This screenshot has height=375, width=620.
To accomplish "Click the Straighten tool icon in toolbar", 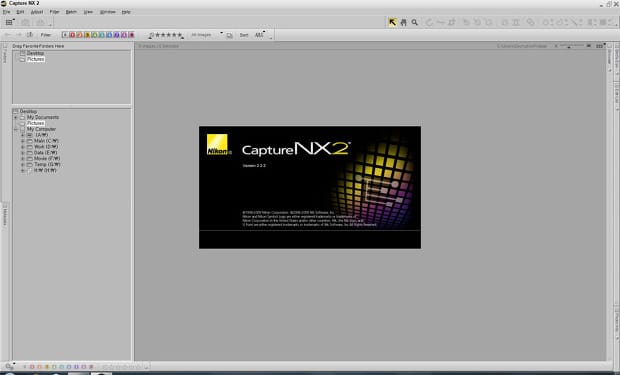I will (440, 23).
